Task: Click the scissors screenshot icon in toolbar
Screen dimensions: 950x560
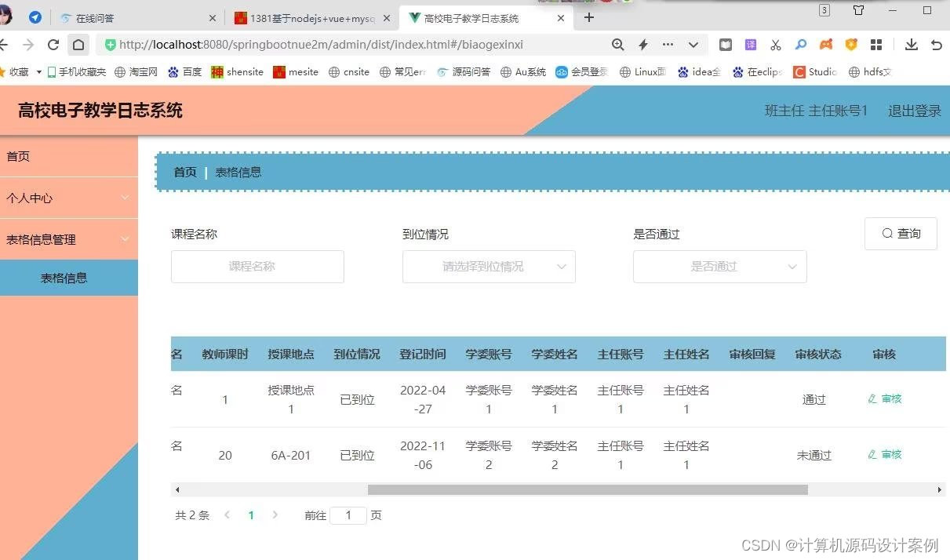Action: point(775,45)
